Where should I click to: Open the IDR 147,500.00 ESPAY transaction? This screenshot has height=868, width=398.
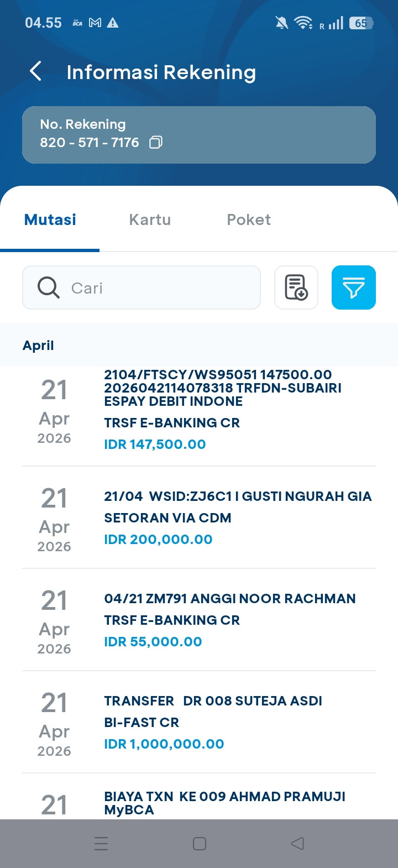(221, 412)
